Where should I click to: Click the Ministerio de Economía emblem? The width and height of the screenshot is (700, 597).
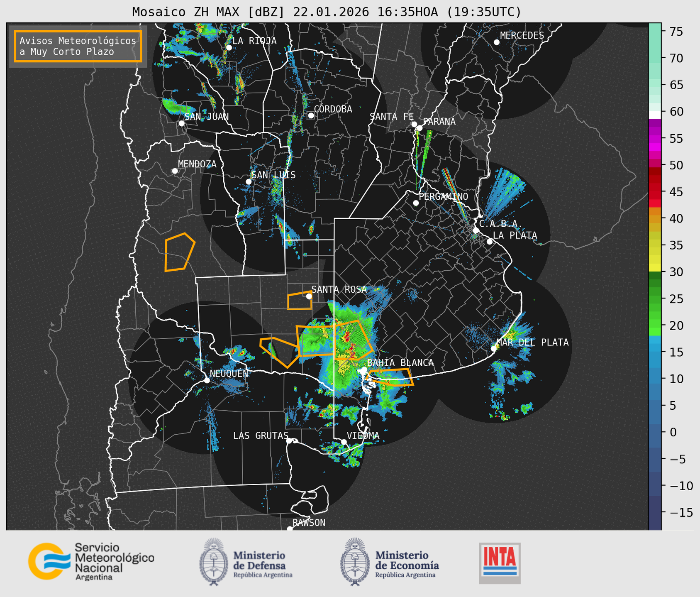354,562
